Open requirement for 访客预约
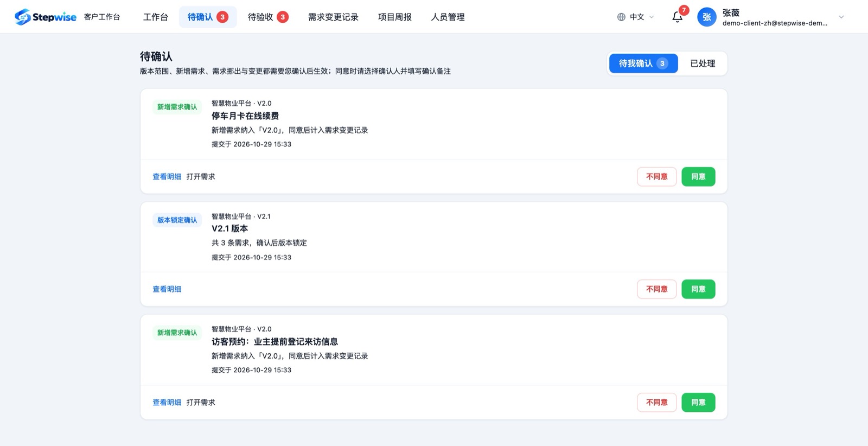Image resolution: width=868 pixels, height=446 pixels. point(201,402)
